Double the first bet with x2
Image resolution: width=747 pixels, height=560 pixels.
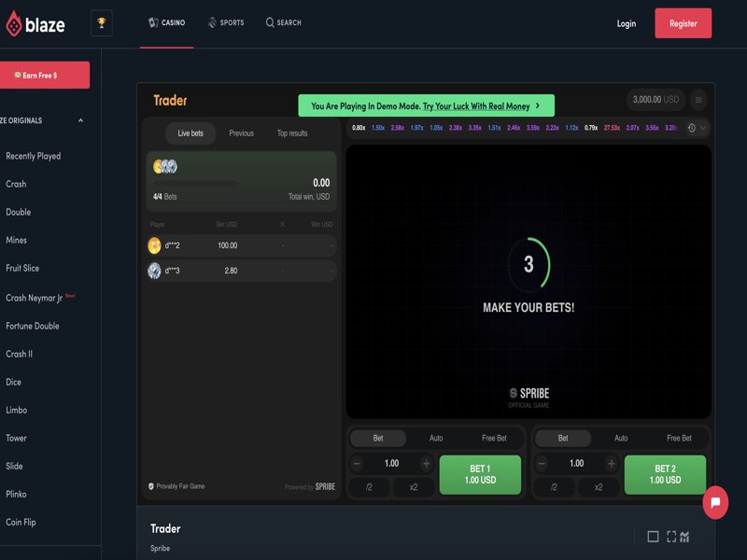414,487
